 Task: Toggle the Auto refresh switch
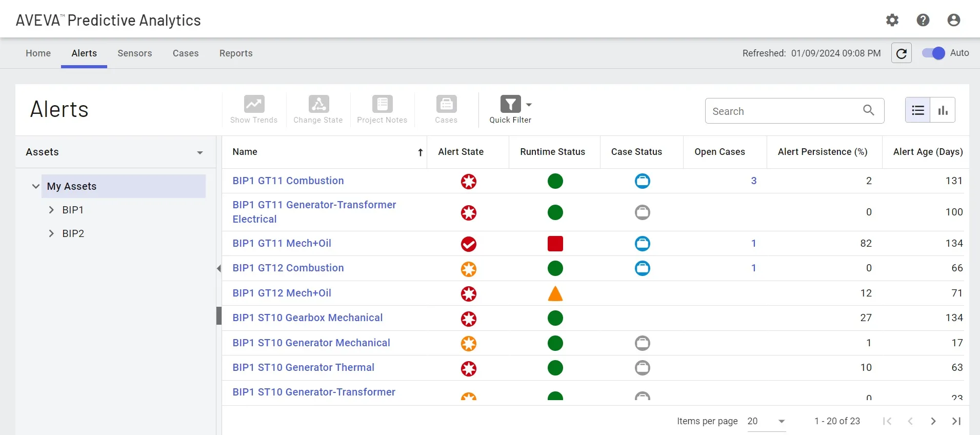pyautogui.click(x=933, y=53)
